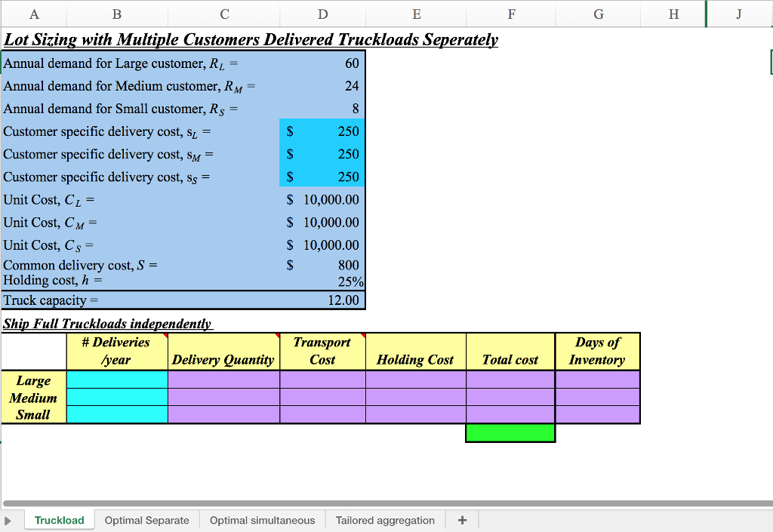
Task: Click the Days of Inventory header cell
Action: [598, 351]
